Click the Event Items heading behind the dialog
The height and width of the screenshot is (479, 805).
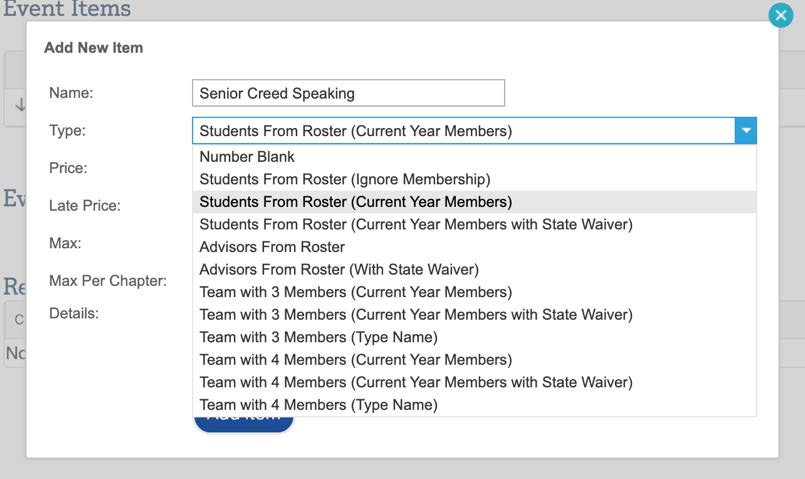66,10
